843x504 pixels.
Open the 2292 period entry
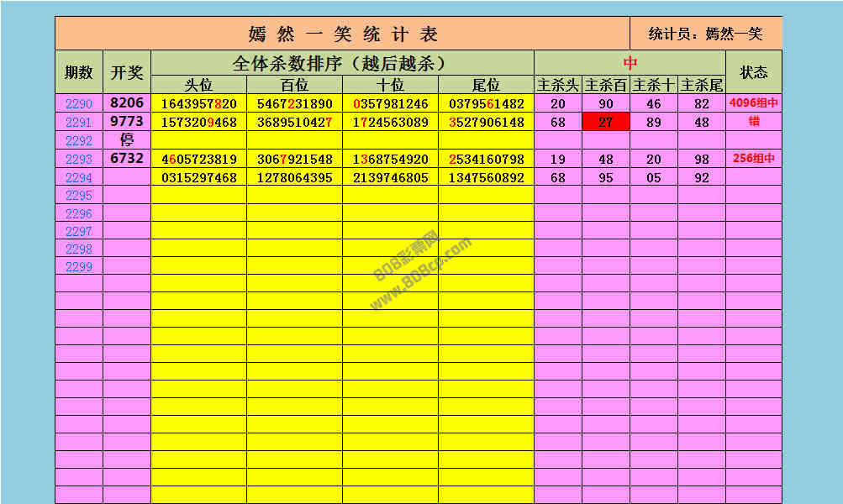click(78, 141)
